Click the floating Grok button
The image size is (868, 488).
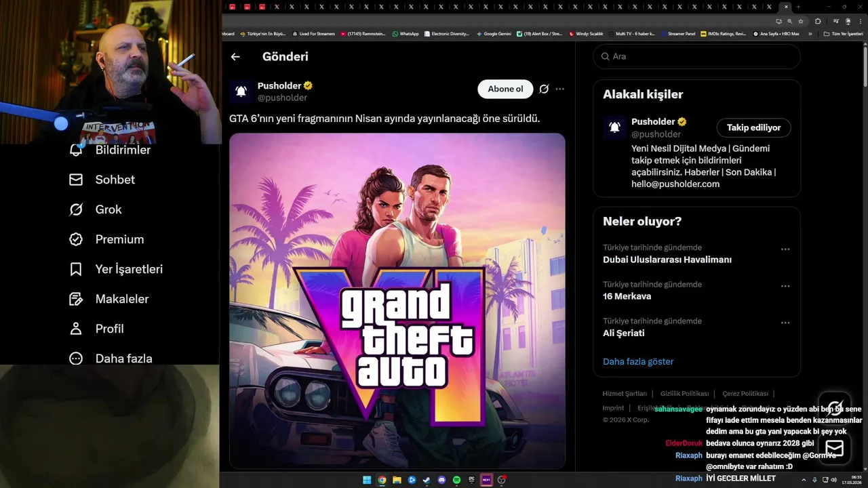tap(835, 407)
